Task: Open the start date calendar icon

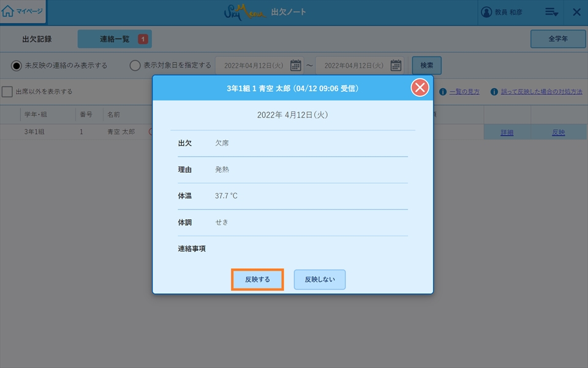Action: tap(295, 66)
